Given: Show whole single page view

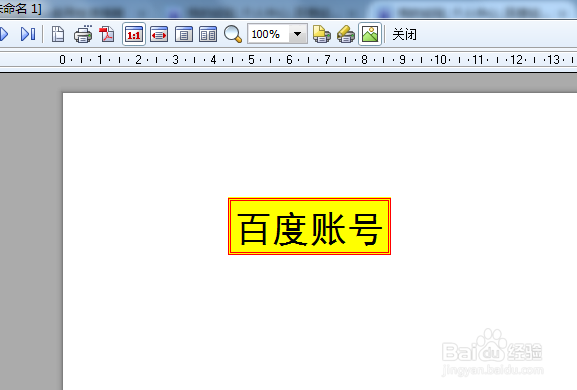Looking at the screenshot, I should click(184, 34).
